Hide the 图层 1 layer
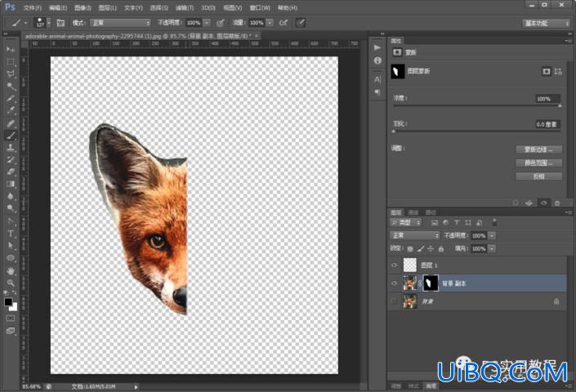Viewport: 576px width, 392px height. 395,265
